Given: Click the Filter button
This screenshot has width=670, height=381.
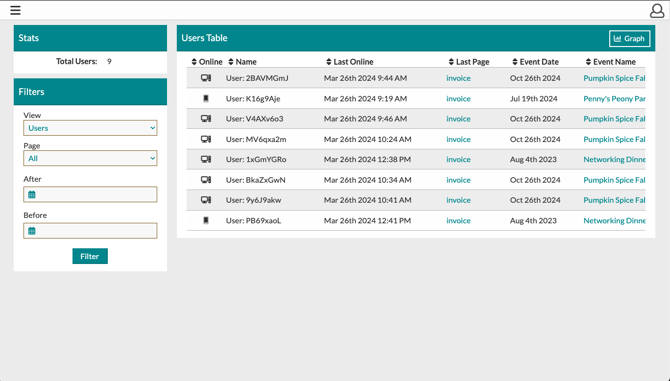Looking at the screenshot, I should [90, 256].
